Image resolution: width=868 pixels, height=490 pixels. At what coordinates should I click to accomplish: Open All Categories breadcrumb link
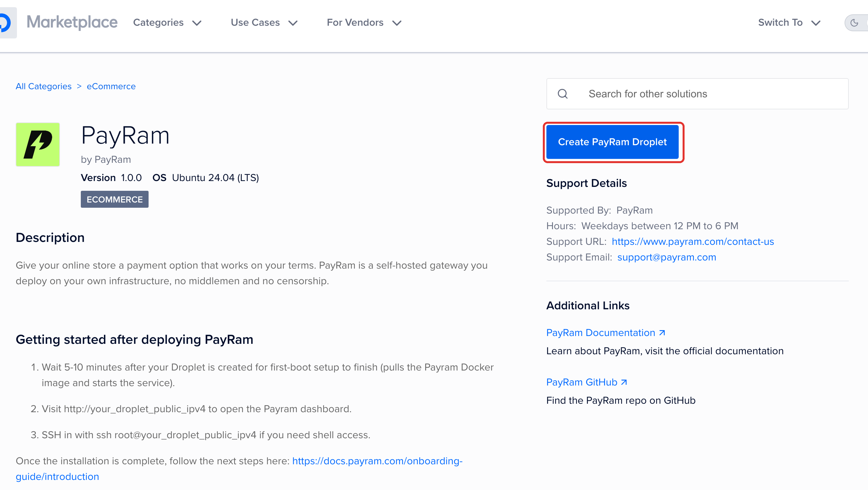click(x=43, y=86)
